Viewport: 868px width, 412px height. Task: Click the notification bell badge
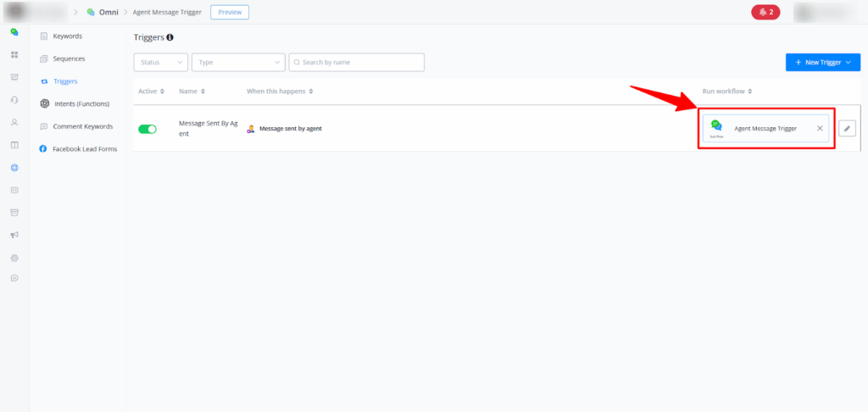[765, 12]
